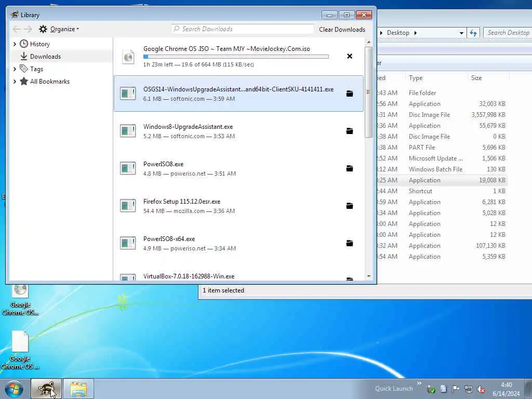Click the muted volume tray icon

click(x=481, y=390)
